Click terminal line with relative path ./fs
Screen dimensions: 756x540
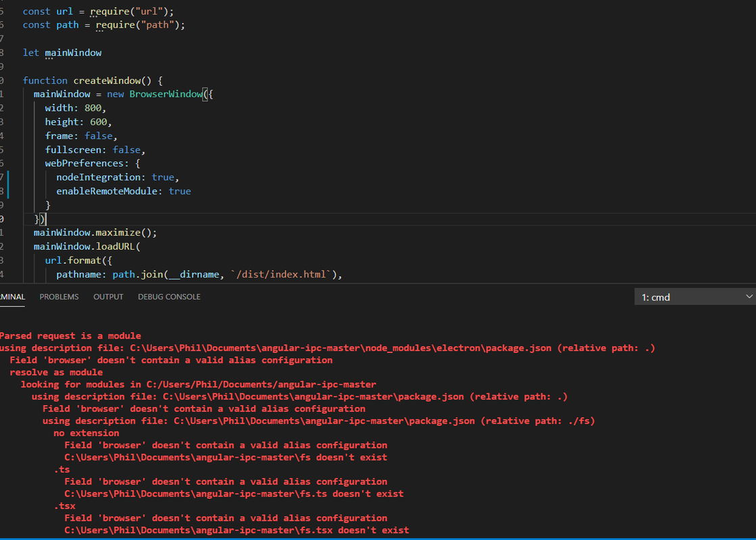point(319,421)
